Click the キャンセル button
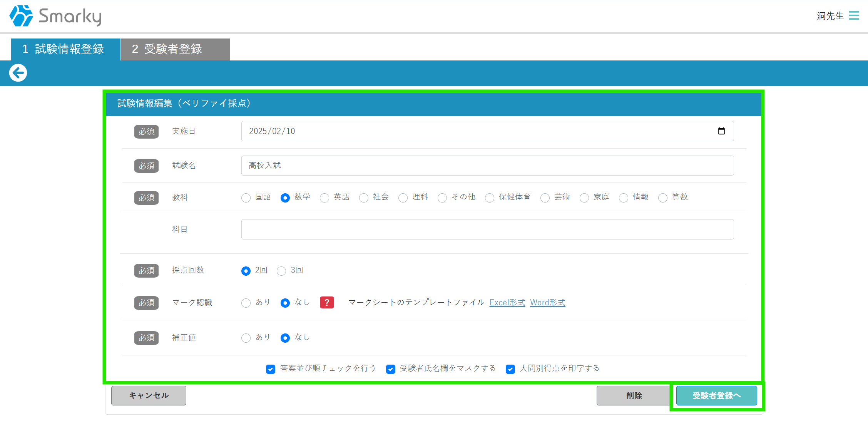Viewport: 868px width, 427px height. coord(149,395)
